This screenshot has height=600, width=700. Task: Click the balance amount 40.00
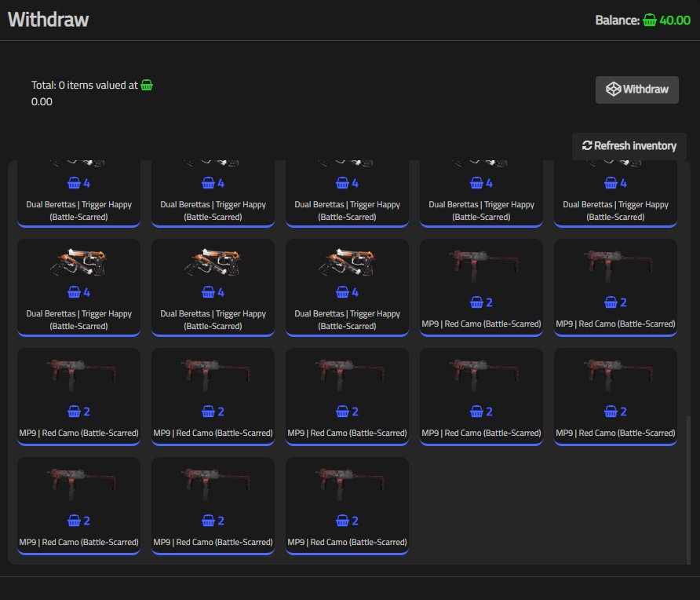point(675,20)
